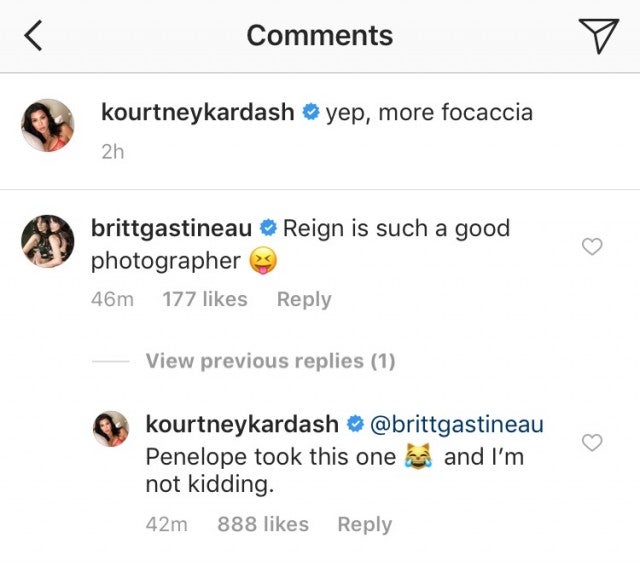The width and height of the screenshot is (640, 567).
Task: Open the brittgastineau username link
Action: [x=171, y=228]
